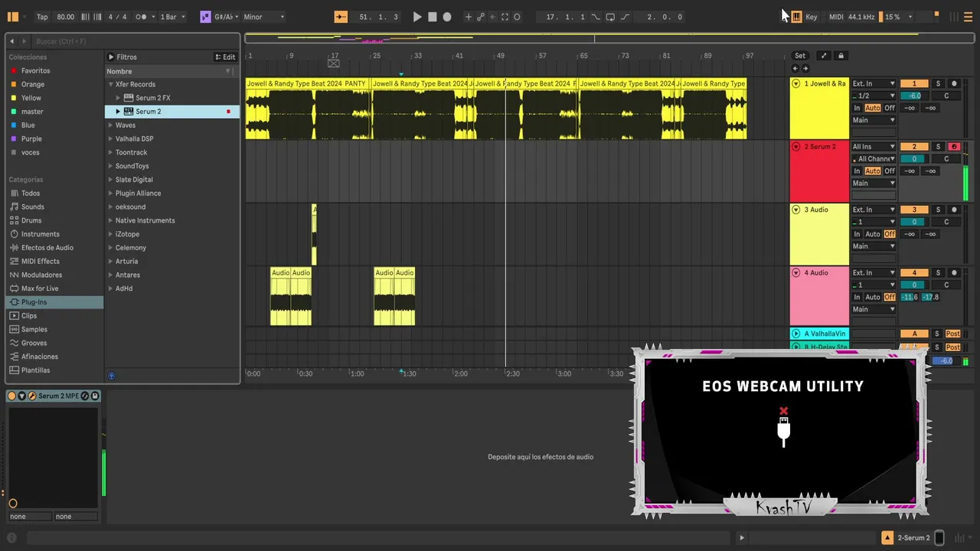Click the Edit button in browser
This screenshot has height=551, width=980.
[225, 57]
